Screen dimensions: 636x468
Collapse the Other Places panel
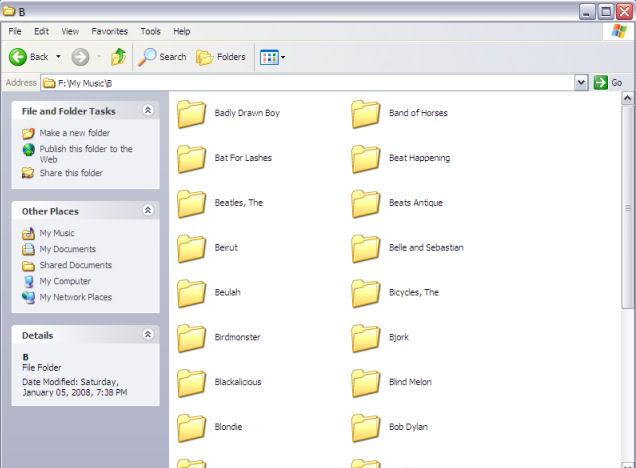148,210
